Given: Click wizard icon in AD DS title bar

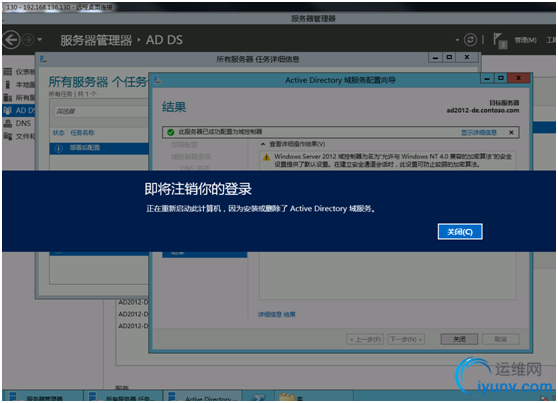Looking at the screenshot, I should coord(157,80).
